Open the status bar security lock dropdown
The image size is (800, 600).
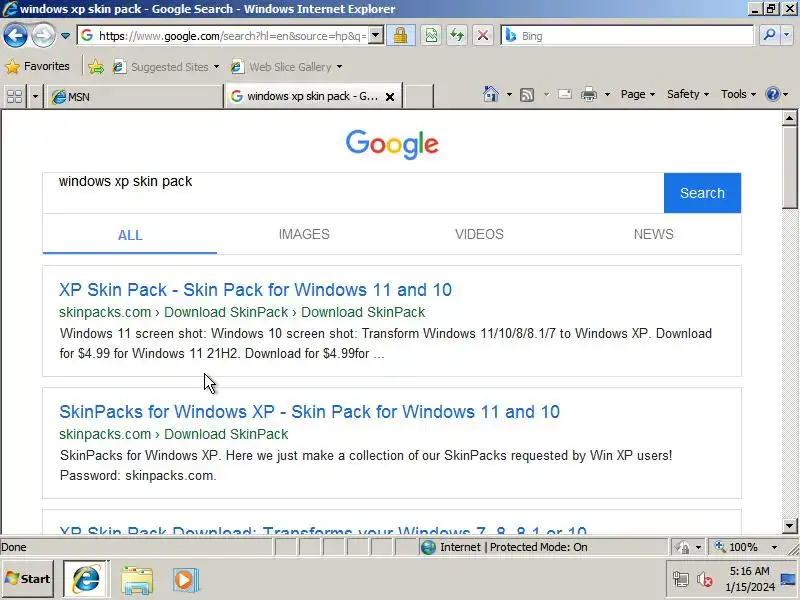coord(688,547)
